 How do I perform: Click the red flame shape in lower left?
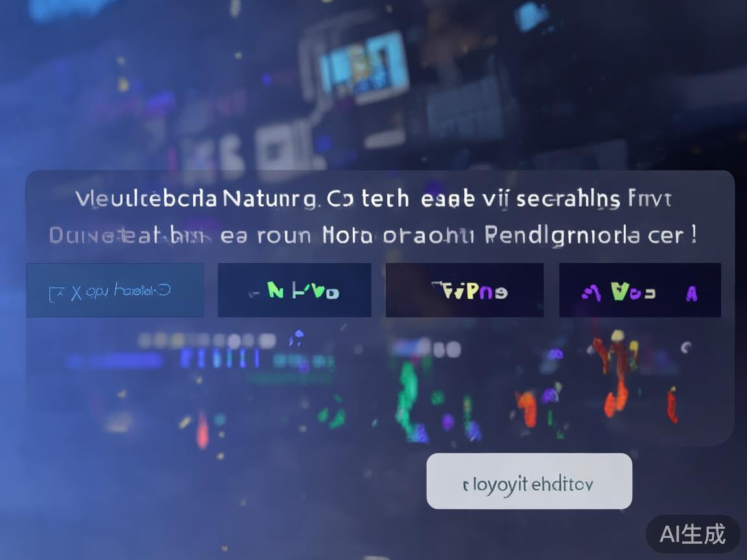click(203, 430)
